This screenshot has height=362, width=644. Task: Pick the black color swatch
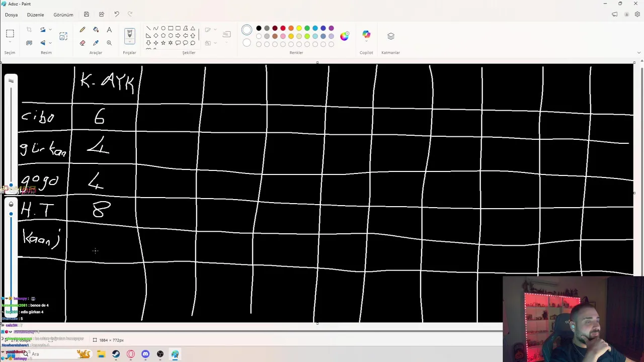pos(259,28)
